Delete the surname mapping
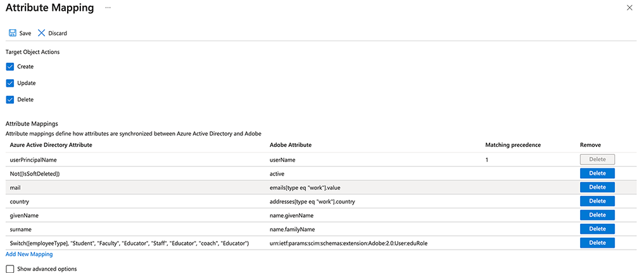This screenshot has width=644, height=273. (597, 229)
